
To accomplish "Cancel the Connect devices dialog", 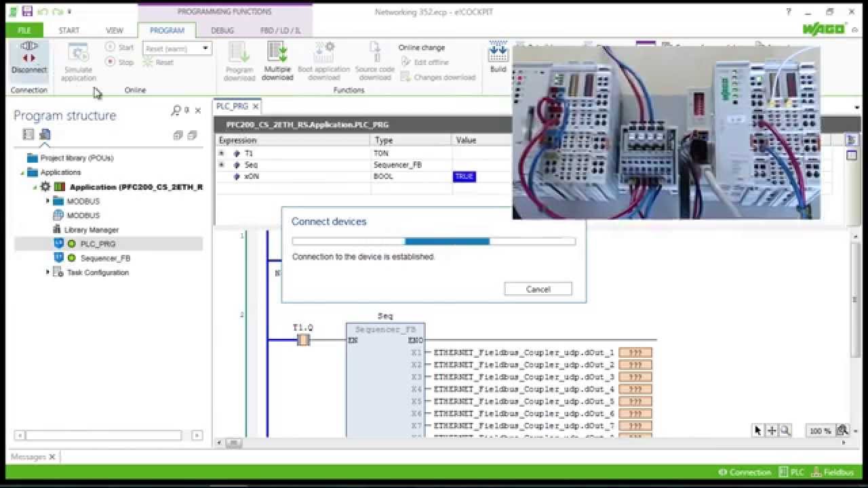I will (x=538, y=289).
